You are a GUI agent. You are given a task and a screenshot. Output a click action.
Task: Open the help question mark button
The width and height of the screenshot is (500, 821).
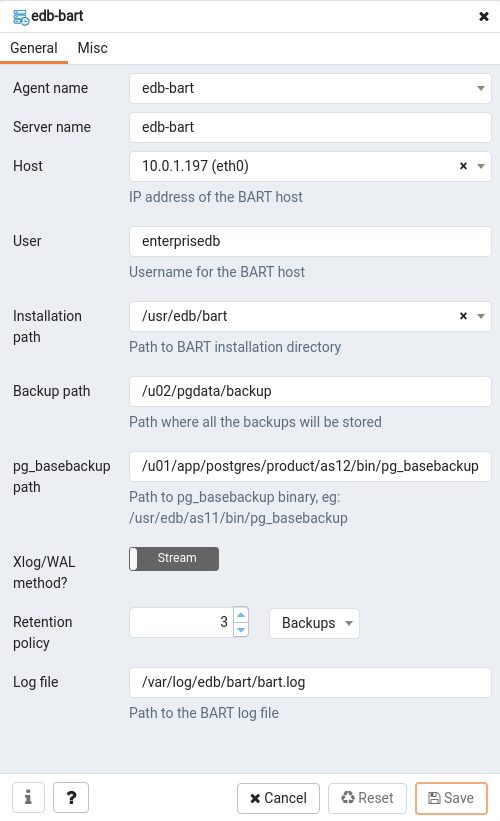(x=71, y=797)
